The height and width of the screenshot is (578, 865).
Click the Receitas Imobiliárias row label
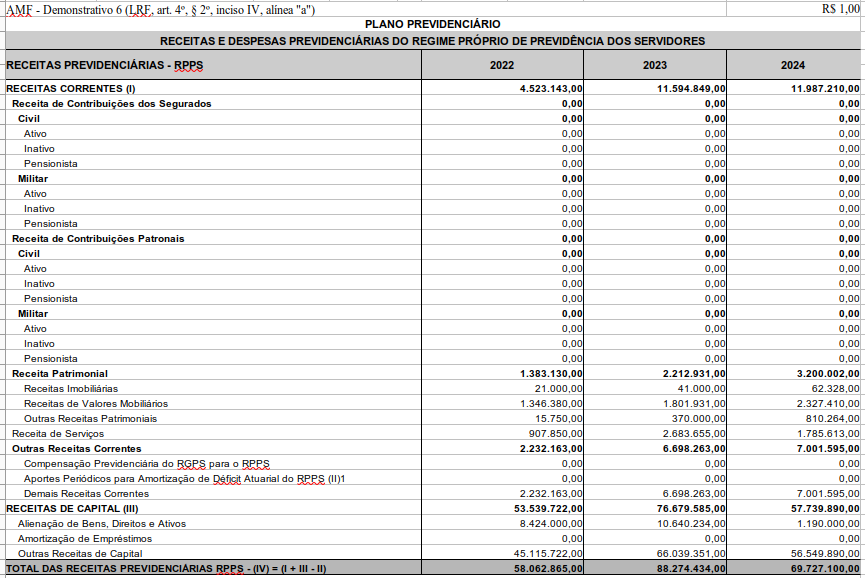click(70, 389)
